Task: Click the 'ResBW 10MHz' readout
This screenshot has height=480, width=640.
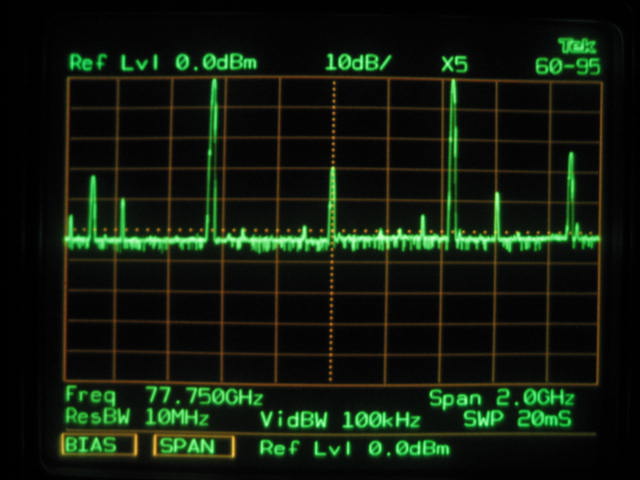Action: (x=137, y=417)
